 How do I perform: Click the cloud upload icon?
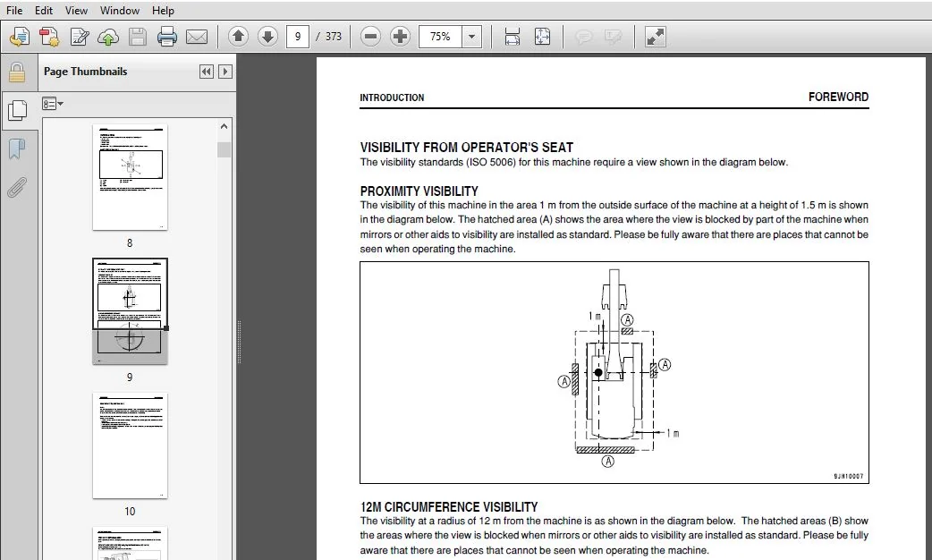pyautogui.click(x=107, y=37)
